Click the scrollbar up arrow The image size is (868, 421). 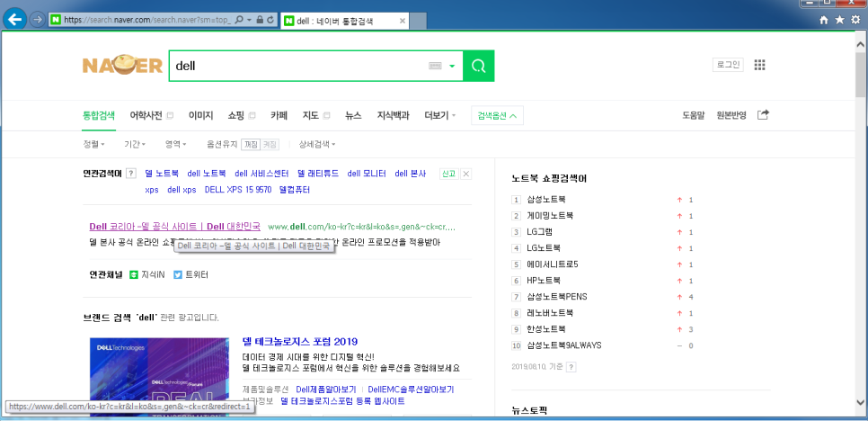pyautogui.click(x=861, y=43)
